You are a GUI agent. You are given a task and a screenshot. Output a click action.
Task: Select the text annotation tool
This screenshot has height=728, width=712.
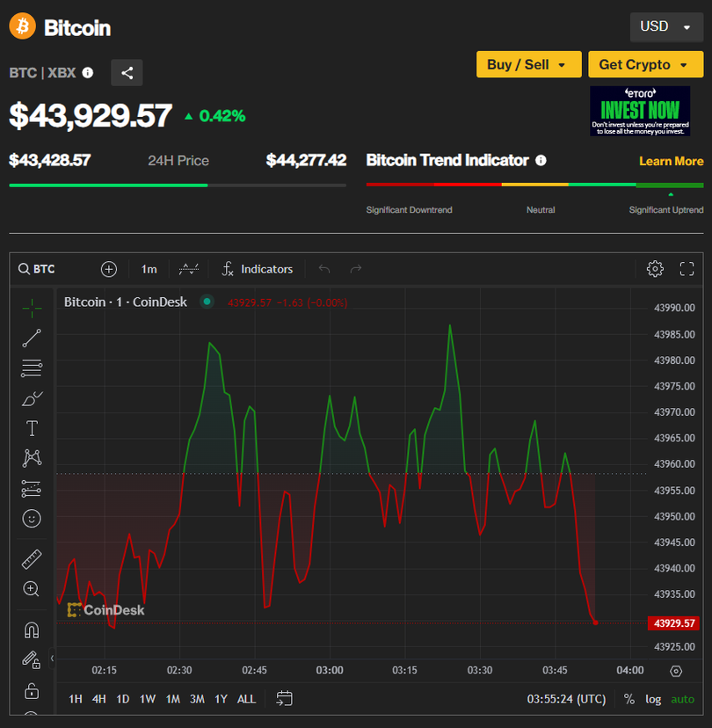pyautogui.click(x=32, y=428)
